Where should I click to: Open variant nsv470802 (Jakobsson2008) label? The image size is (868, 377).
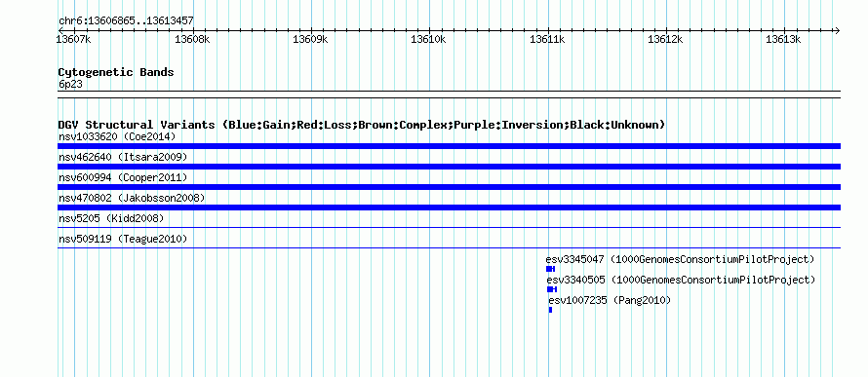[x=132, y=198]
